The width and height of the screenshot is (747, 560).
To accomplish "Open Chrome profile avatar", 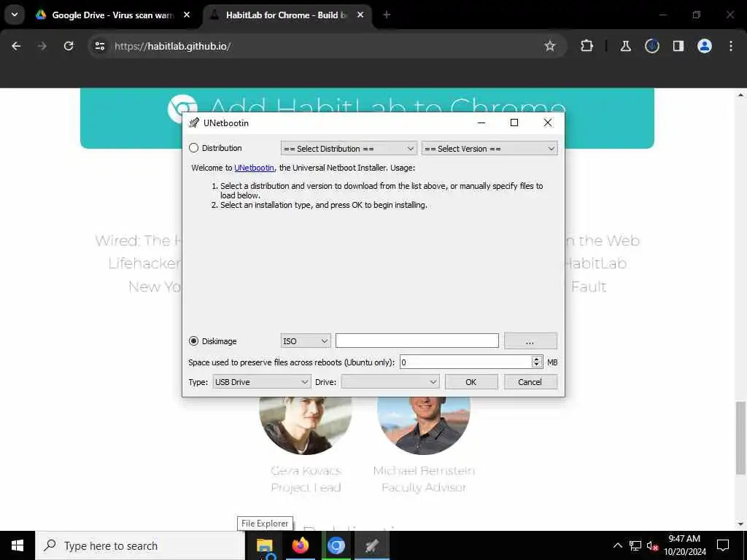I will [x=705, y=46].
